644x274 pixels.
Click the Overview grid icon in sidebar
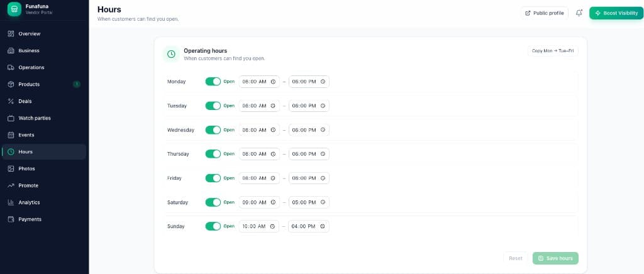coord(11,34)
